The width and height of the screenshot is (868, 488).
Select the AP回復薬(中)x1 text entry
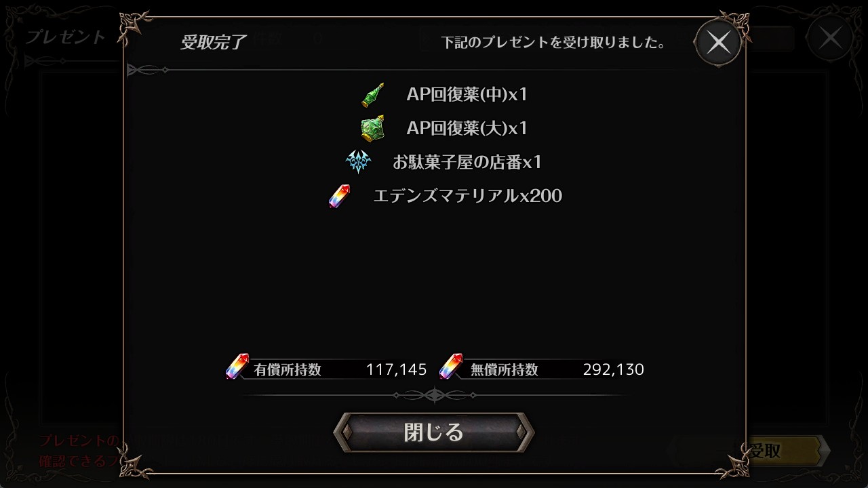pyautogui.click(x=467, y=94)
